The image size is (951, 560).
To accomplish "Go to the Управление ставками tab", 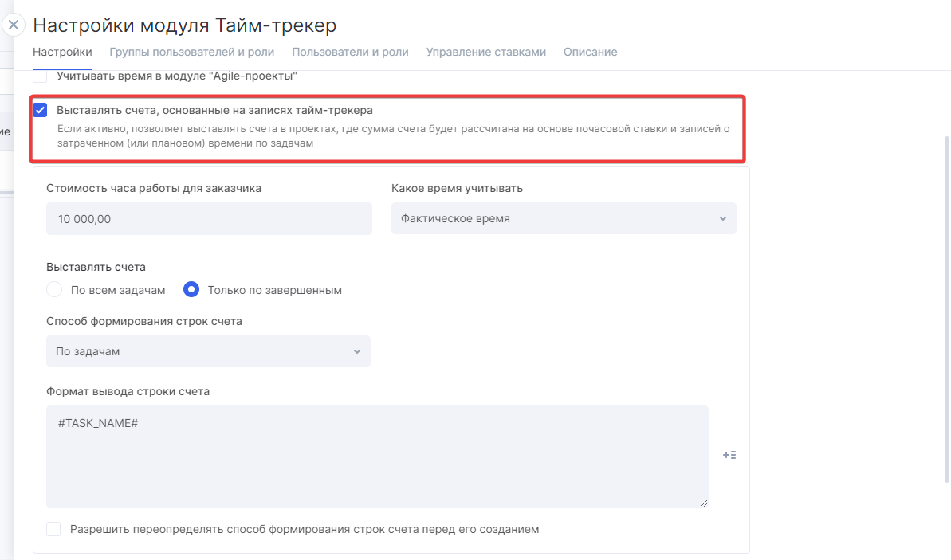I will pos(485,52).
